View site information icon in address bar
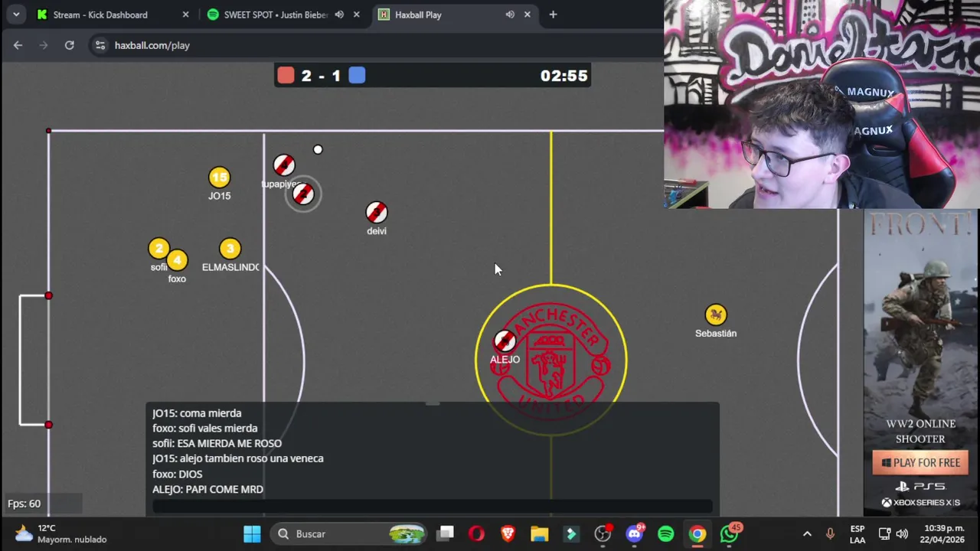Screen dimensions: 980x551 pos(100,45)
